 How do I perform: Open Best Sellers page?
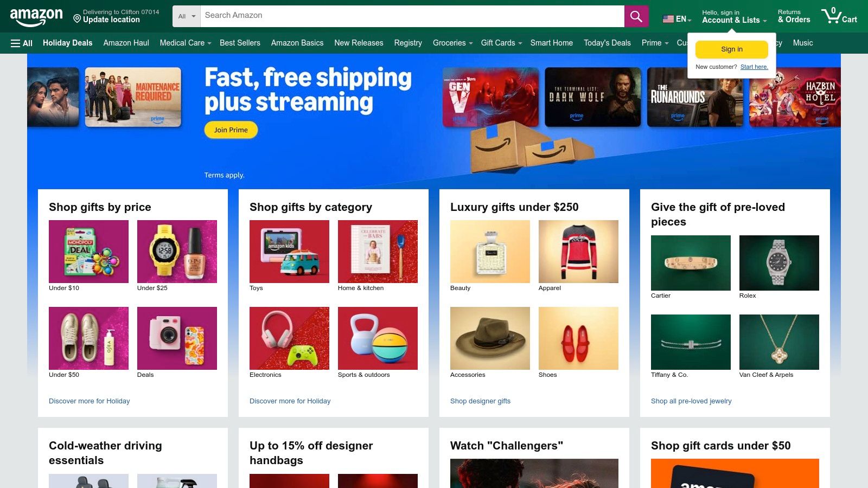[240, 43]
